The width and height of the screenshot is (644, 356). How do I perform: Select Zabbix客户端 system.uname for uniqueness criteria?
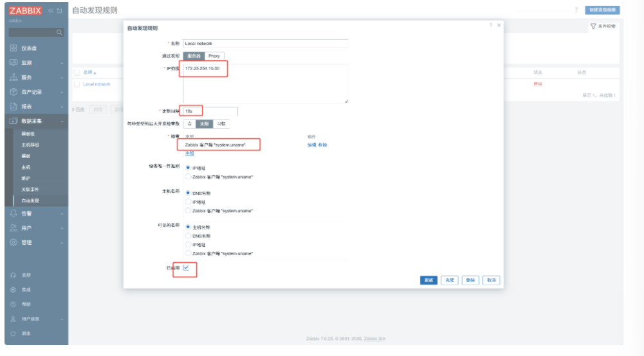coord(188,177)
